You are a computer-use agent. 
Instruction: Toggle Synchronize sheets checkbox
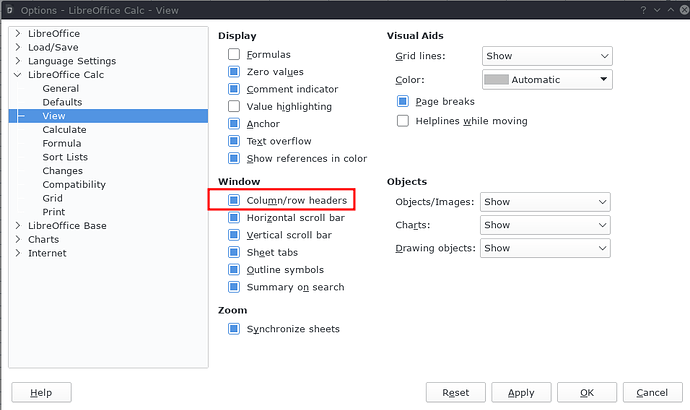point(234,329)
